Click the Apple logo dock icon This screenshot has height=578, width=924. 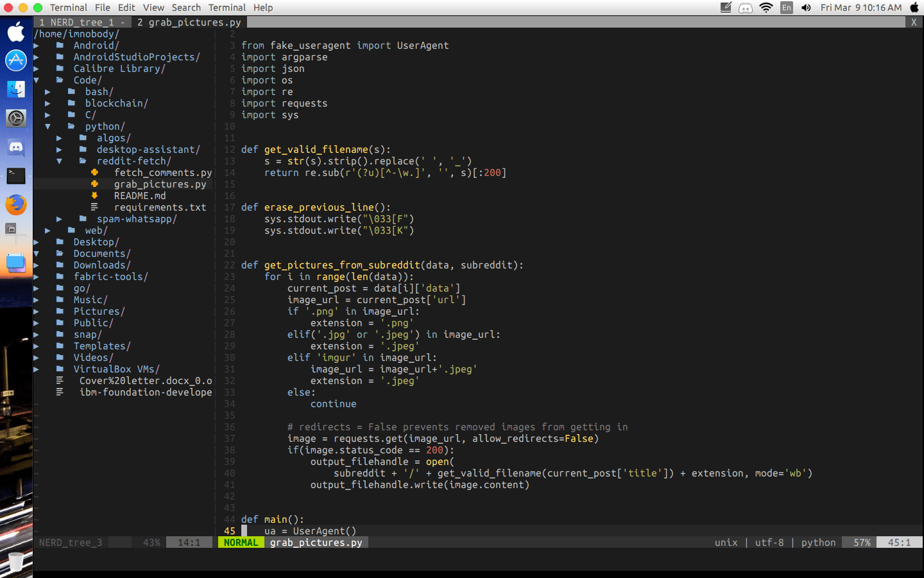coord(16,31)
